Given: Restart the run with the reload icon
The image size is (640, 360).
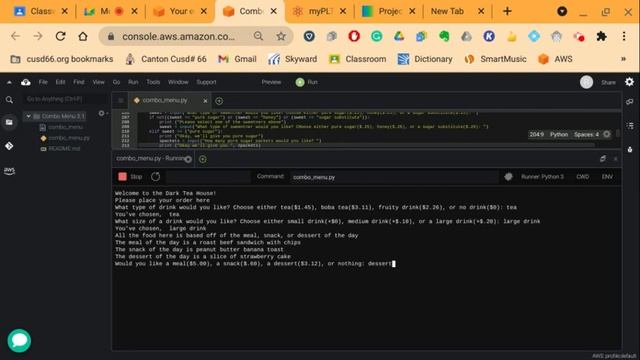Looking at the screenshot, I should click(x=156, y=177).
